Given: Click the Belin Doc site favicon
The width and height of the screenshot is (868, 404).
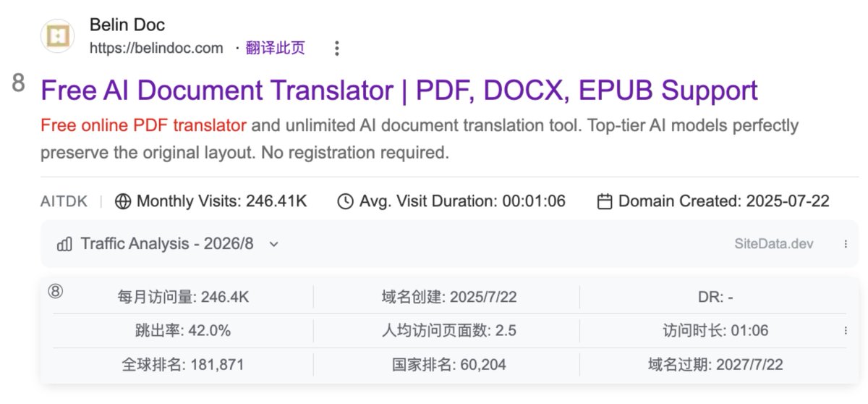Looking at the screenshot, I should point(57,36).
